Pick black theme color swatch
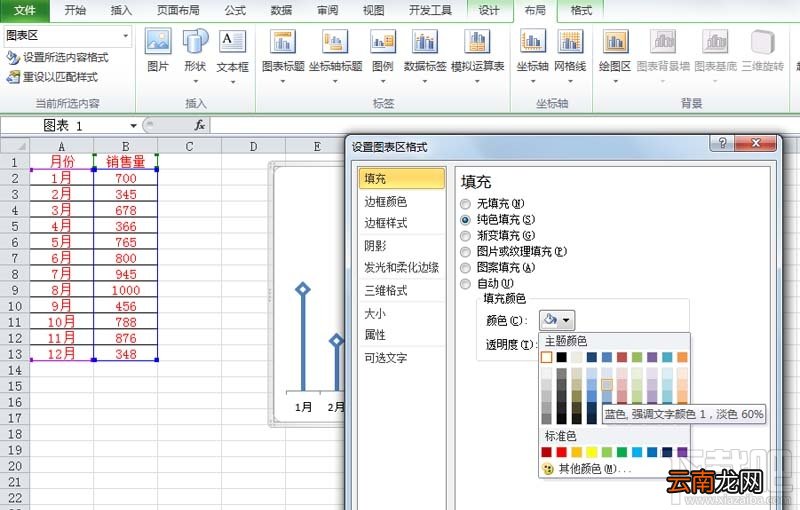This screenshot has height=510, width=800. (562, 357)
